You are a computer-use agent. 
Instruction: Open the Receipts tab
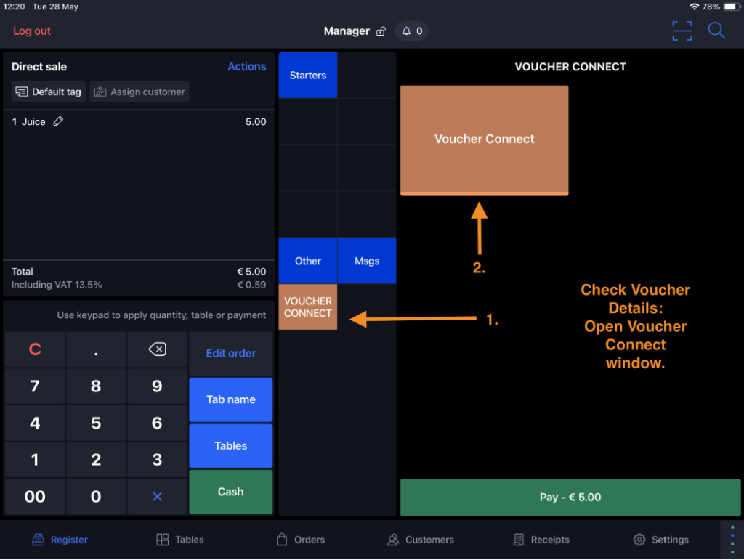[x=541, y=540]
